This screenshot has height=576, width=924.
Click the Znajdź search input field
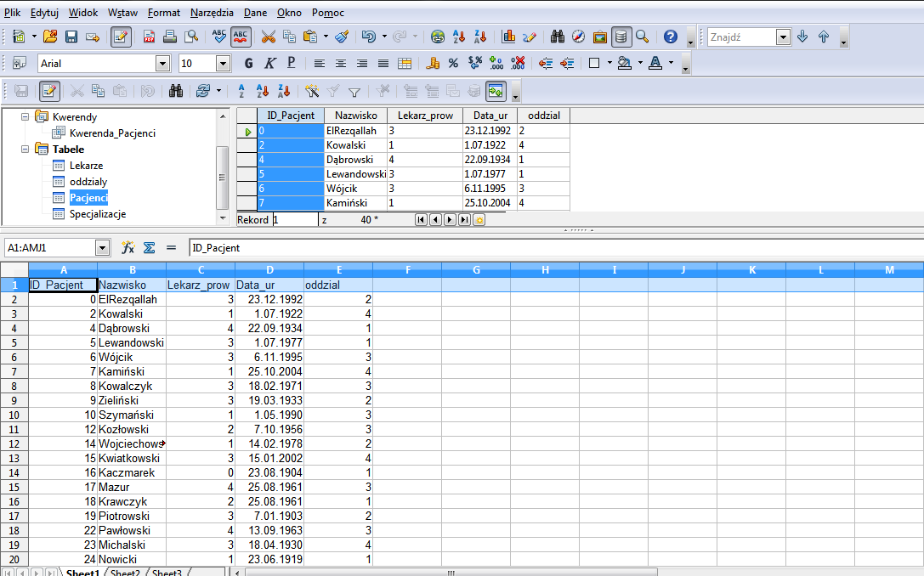click(742, 37)
